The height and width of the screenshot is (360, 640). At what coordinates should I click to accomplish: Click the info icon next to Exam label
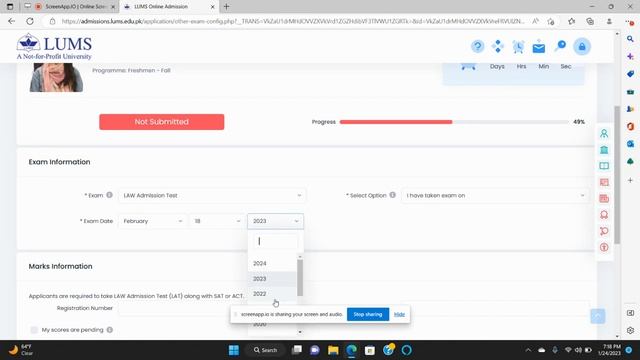click(109, 195)
